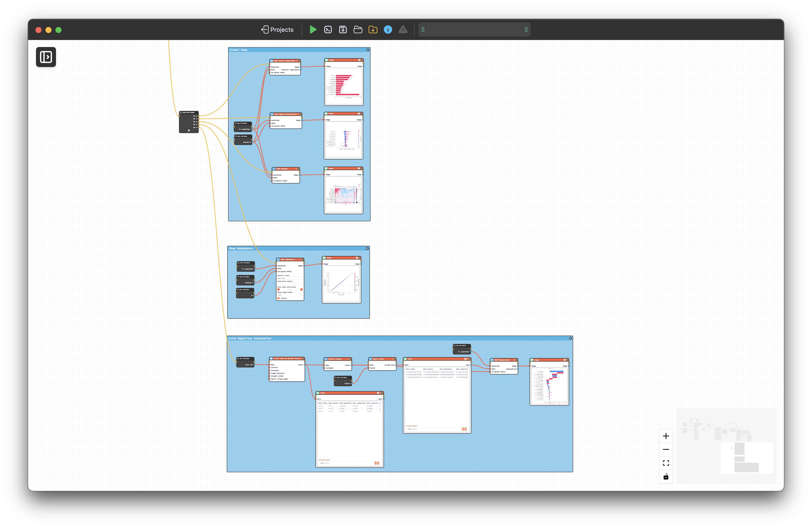Save the project using the floppy disk icon
This screenshot has width=812, height=528.
coord(342,30)
